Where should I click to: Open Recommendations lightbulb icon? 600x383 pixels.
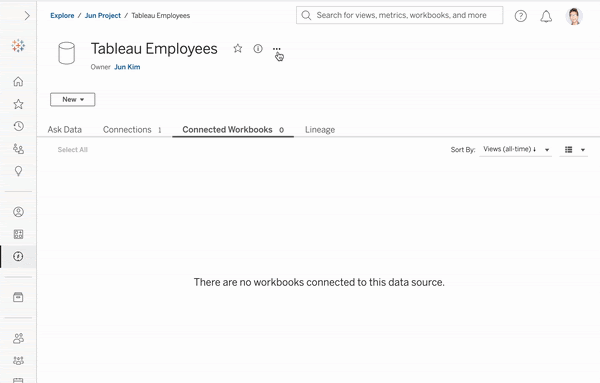coord(18,171)
